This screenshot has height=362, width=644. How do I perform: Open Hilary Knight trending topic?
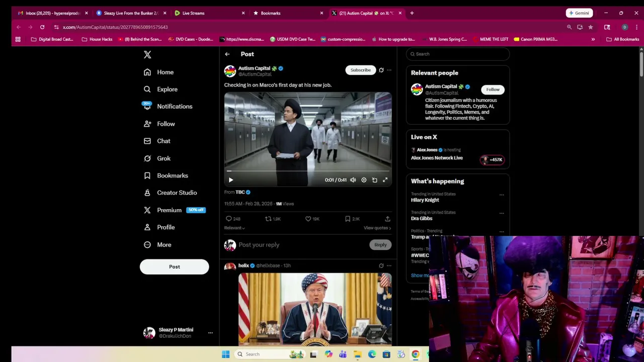pyautogui.click(x=425, y=200)
